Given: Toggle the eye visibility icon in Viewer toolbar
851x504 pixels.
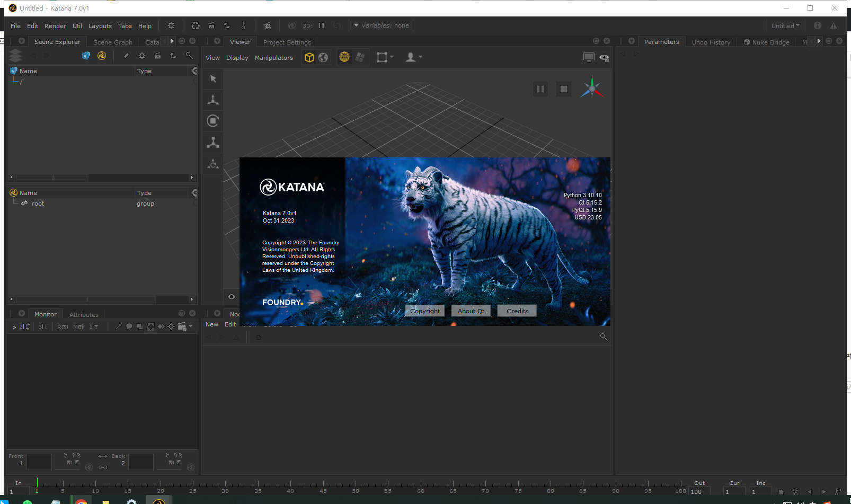Looking at the screenshot, I should 604,57.
